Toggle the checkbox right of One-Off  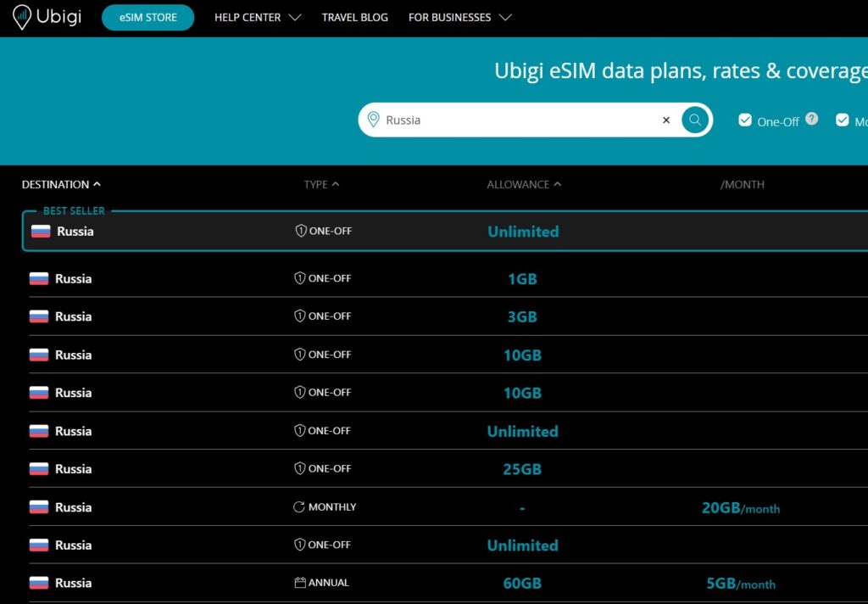(842, 120)
